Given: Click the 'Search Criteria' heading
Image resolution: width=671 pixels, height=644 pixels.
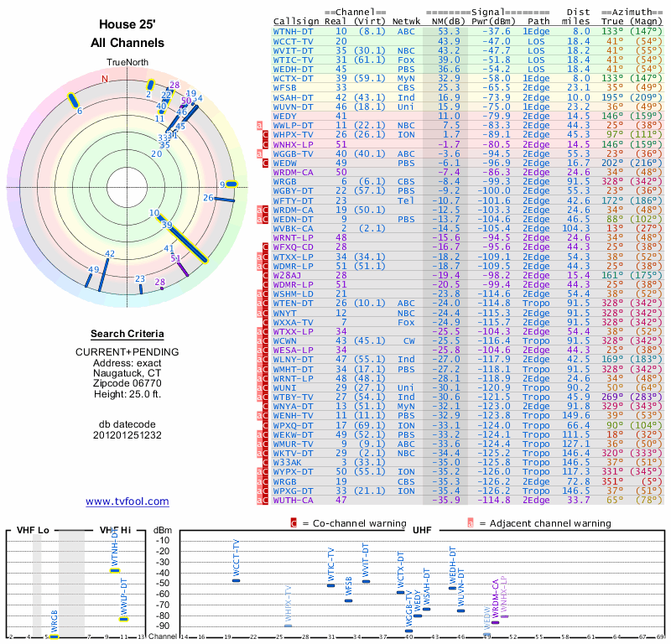Looking at the screenshot, I should 127,334.
